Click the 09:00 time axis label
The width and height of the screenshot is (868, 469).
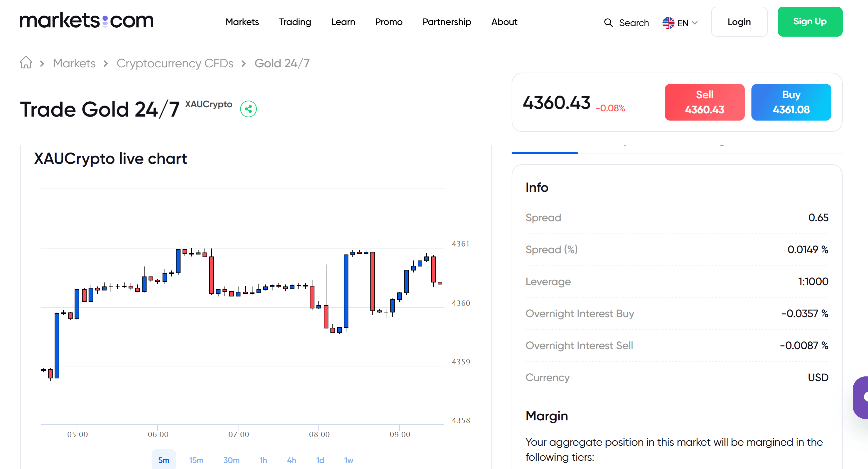pos(400,434)
